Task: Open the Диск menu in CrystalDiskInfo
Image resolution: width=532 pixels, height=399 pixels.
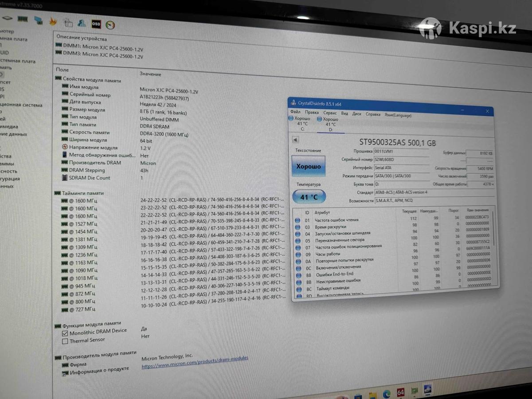Action: coord(356,114)
